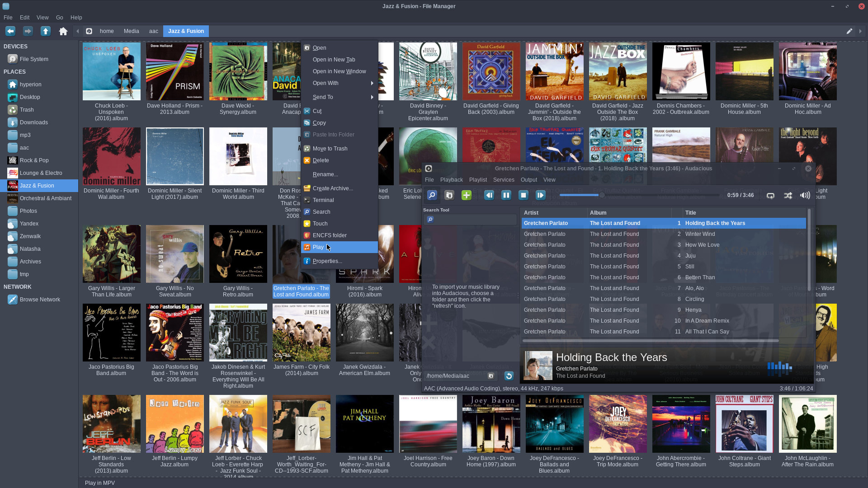Open the home folder using the house icon
Viewport: 868px width, 488px height.
click(x=63, y=31)
